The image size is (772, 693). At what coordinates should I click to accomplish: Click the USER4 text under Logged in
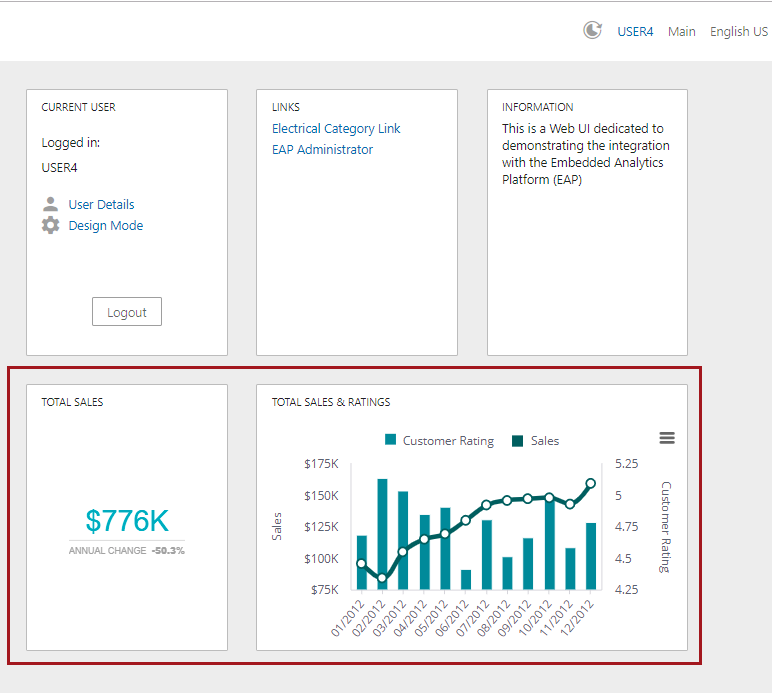[x=59, y=168]
